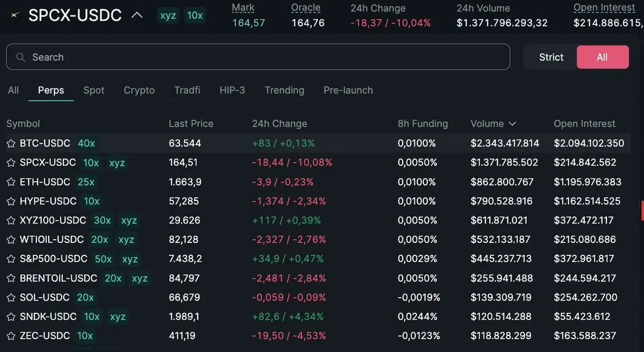Image resolution: width=644 pixels, height=352 pixels.
Task: Switch to the HIP-3 tab
Action: coord(232,90)
